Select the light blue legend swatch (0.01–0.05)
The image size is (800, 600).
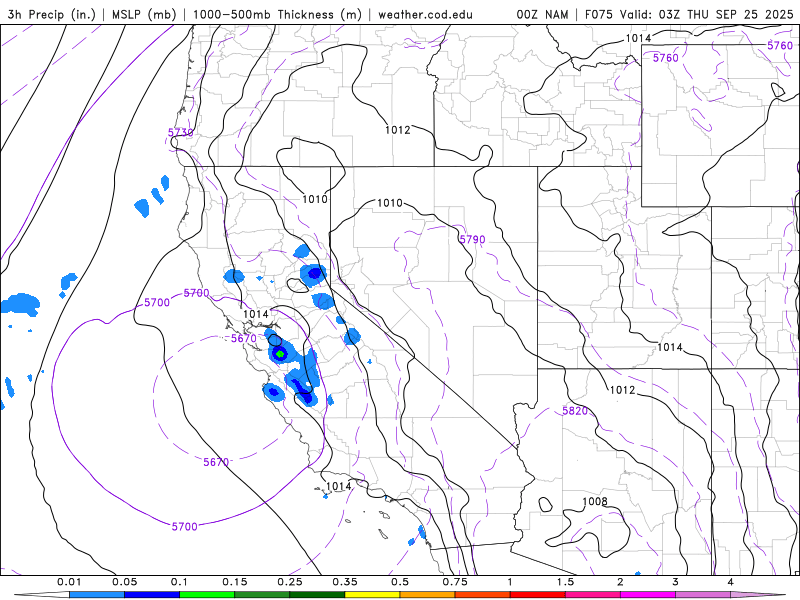coord(97,595)
